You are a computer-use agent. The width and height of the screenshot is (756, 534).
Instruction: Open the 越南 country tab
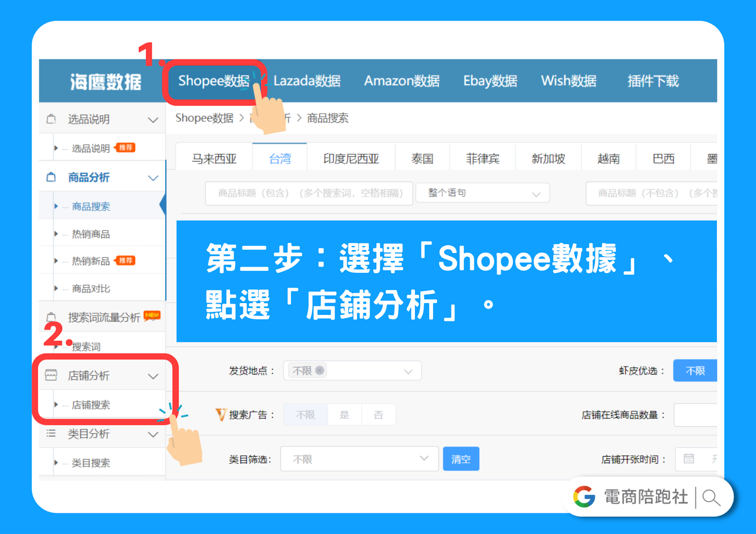[x=609, y=158]
